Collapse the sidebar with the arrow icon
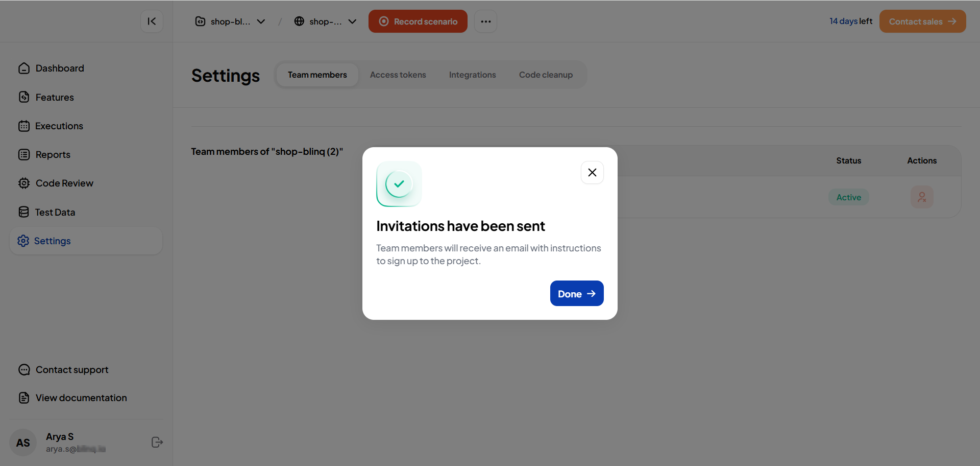Screen dimensions: 980x466 pyautogui.click(x=152, y=21)
